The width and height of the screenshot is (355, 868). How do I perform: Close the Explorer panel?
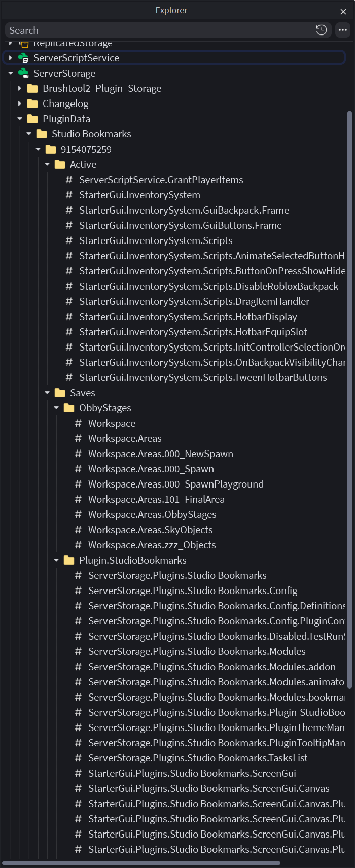343,11
